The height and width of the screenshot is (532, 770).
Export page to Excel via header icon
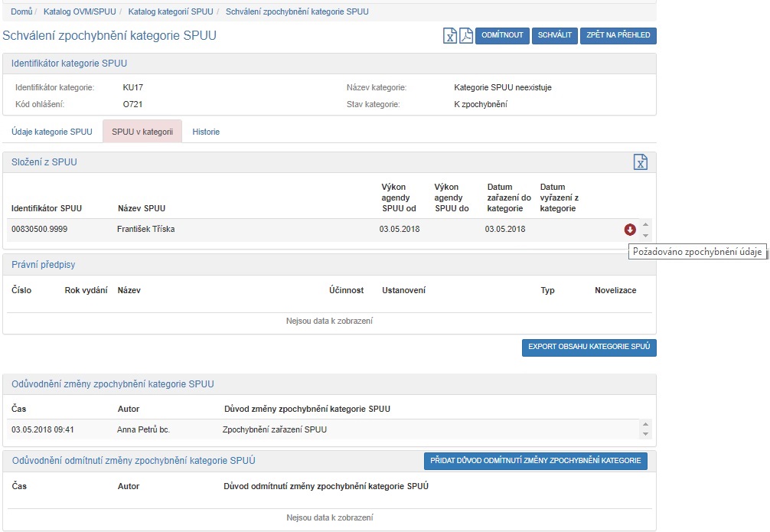[451, 36]
